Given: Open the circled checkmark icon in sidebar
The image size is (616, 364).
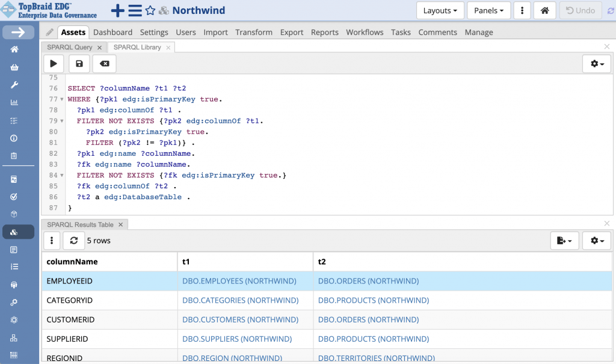Looking at the screenshot, I should pyautogui.click(x=14, y=197).
